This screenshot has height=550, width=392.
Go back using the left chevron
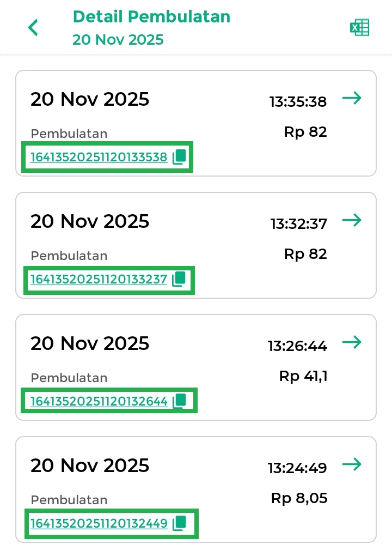[x=33, y=27]
